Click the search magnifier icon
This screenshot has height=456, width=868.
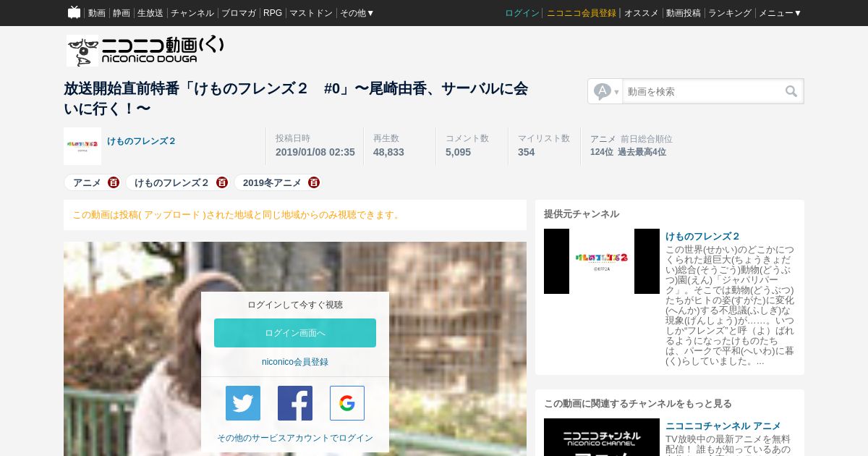click(x=791, y=91)
